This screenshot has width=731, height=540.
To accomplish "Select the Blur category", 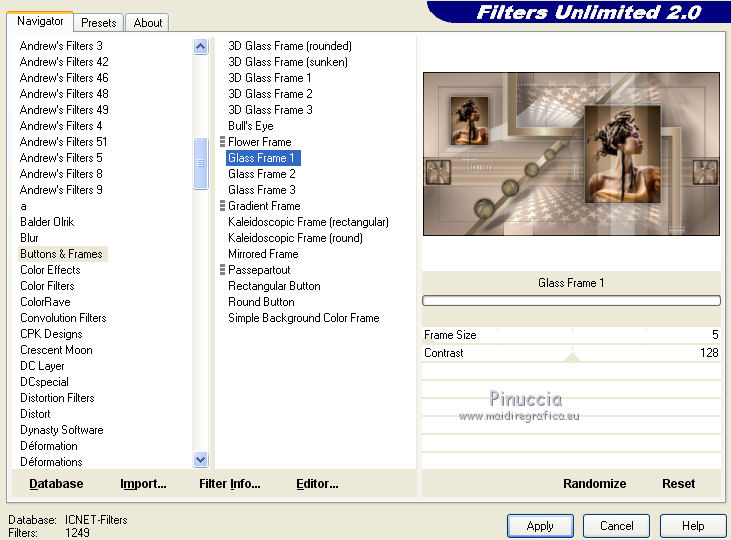I will [29, 238].
